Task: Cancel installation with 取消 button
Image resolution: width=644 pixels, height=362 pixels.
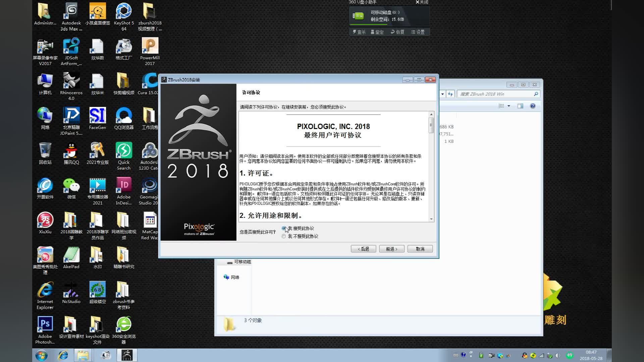Action: click(x=420, y=249)
